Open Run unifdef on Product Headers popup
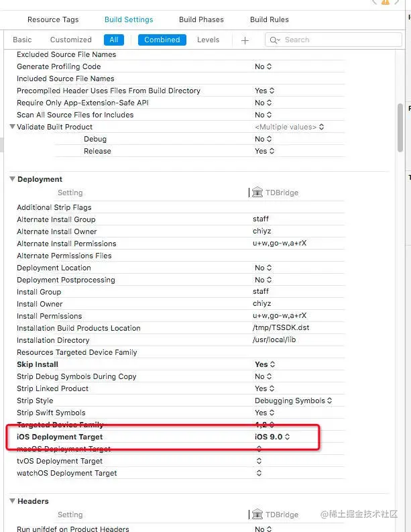This screenshot has width=411, height=532. point(263,529)
